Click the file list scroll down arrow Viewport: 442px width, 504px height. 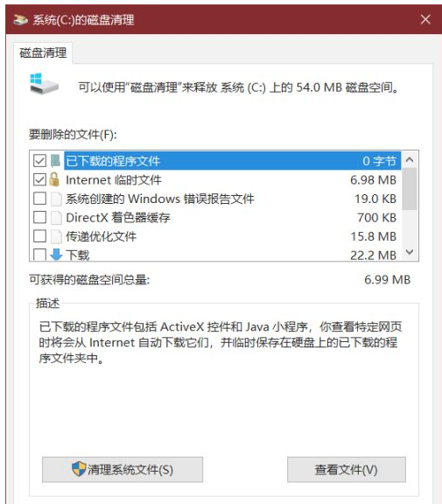click(410, 252)
